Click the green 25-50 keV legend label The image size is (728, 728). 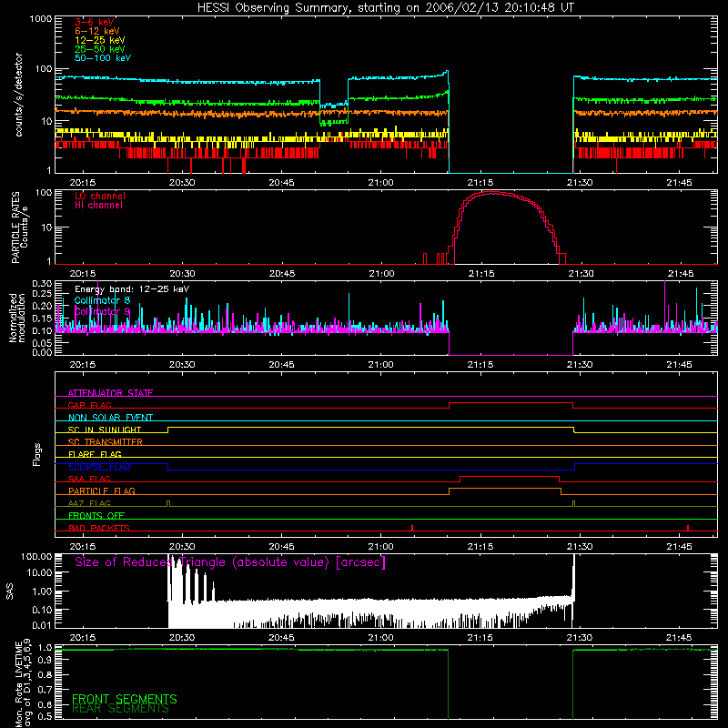pyautogui.click(x=100, y=49)
